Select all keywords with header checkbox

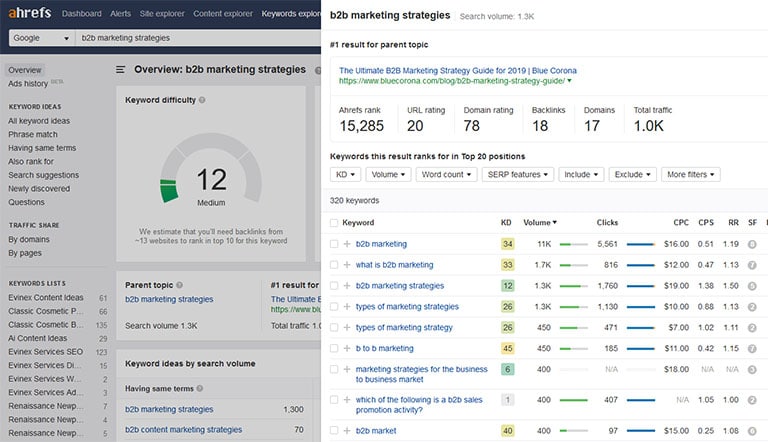point(334,223)
